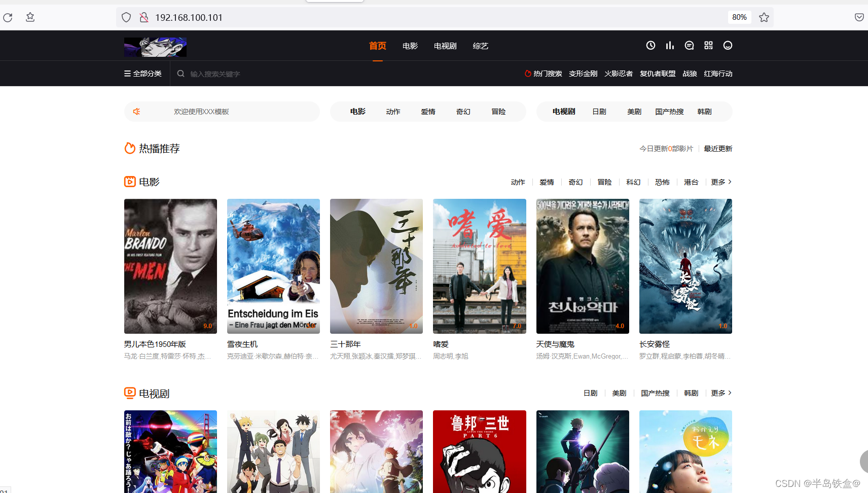This screenshot has width=868, height=493.
Task: Click the speaker announcement icon
Action: pyautogui.click(x=136, y=112)
